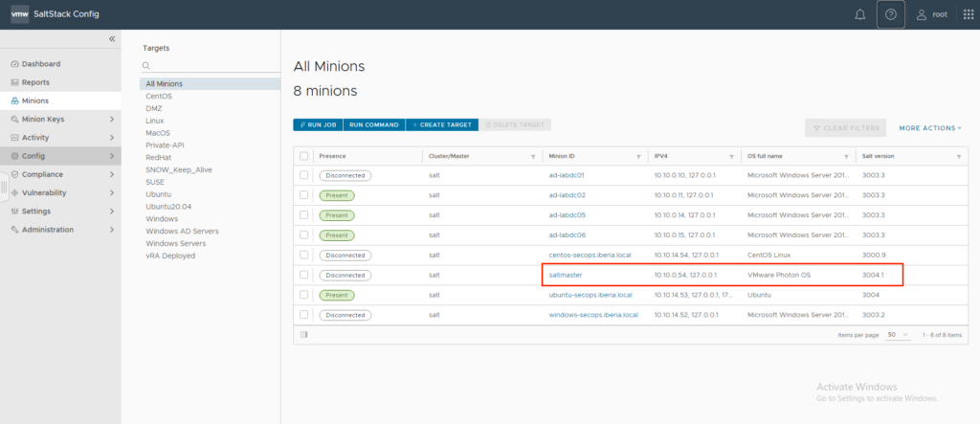Select the All Minions target
980x424 pixels.
210,84
